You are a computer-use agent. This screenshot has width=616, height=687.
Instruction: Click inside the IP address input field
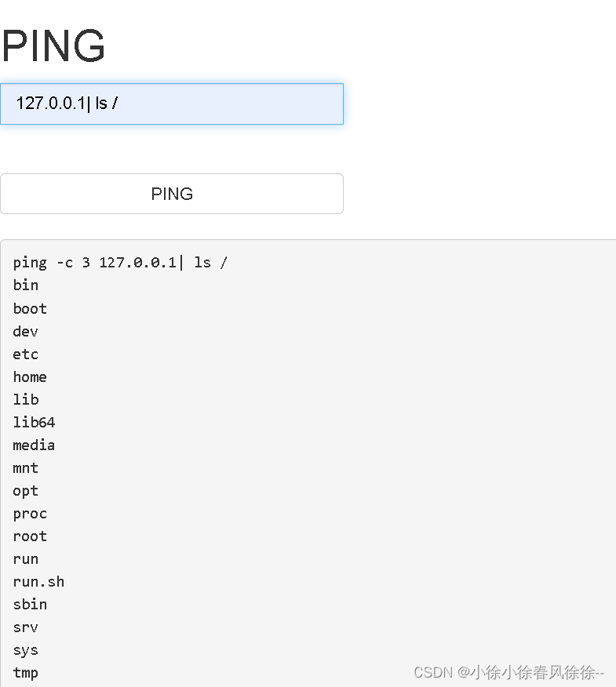point(172,103)
